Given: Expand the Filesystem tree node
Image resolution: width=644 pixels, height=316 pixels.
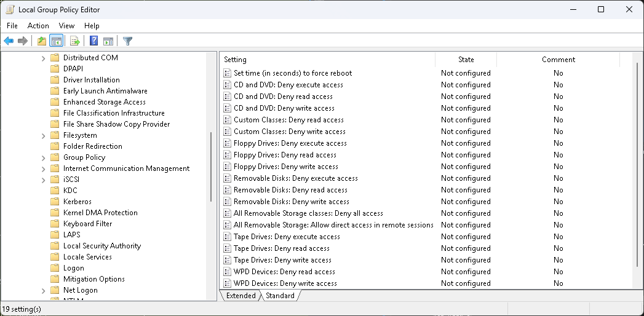Looking at the screenshot, I should (44, 136).
